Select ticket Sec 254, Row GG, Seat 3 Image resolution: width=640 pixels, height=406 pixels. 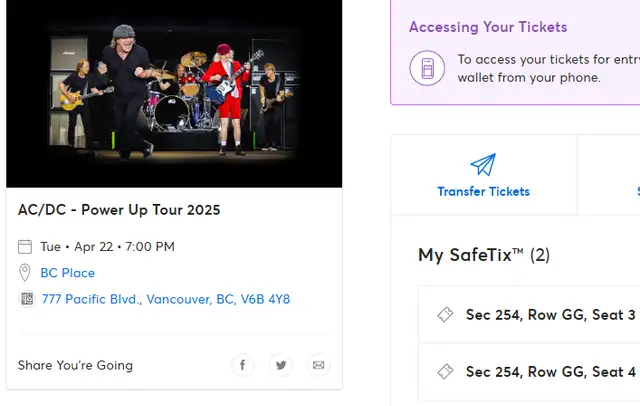pyautogui.click(x=550, y=315)
